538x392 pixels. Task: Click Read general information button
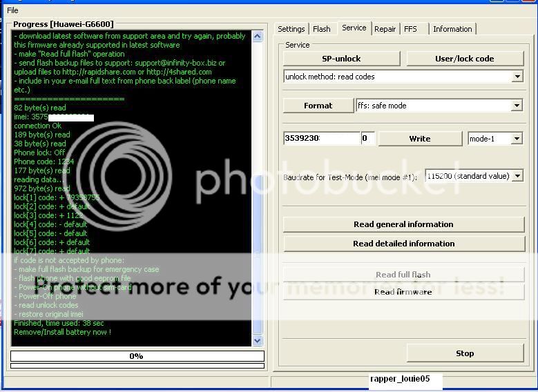point(403,224)
